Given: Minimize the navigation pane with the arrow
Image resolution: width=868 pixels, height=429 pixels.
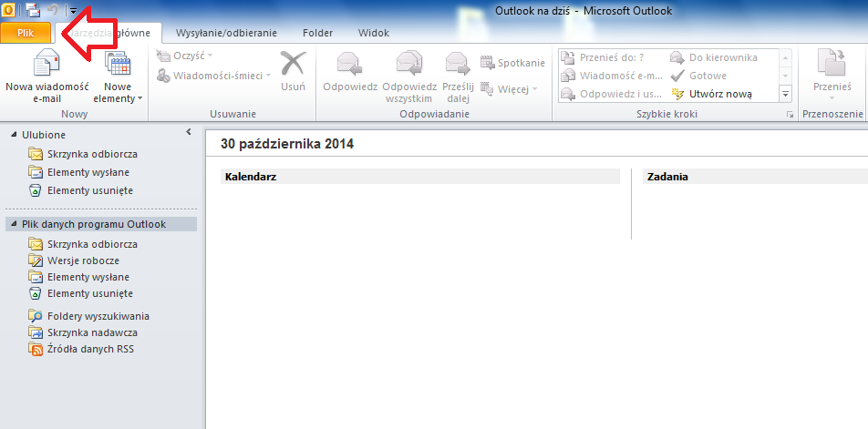Looking at the screenshot, I should pos(188,133).
